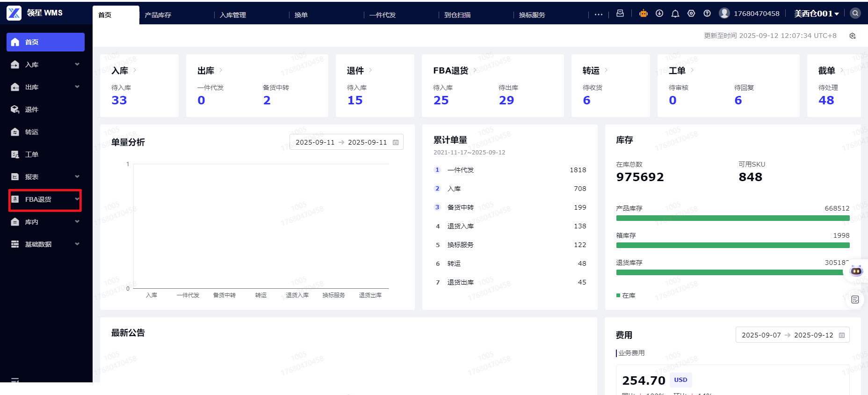The width and height of the screenshot is (868, 395).
Task: Open the floating robot helper icon
Action: click(856, 271)
